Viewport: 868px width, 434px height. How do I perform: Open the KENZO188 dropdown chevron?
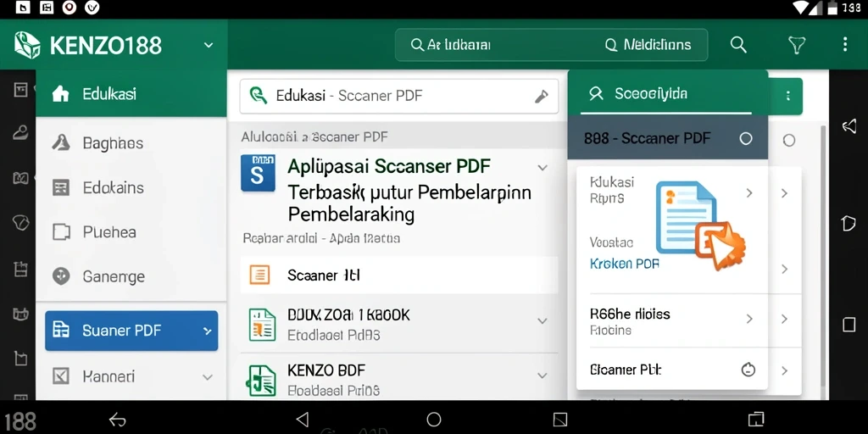[209, 46]
